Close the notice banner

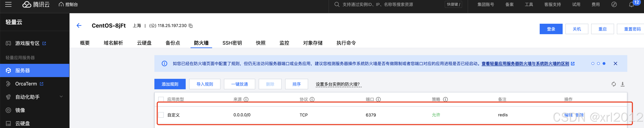[615, 63]
